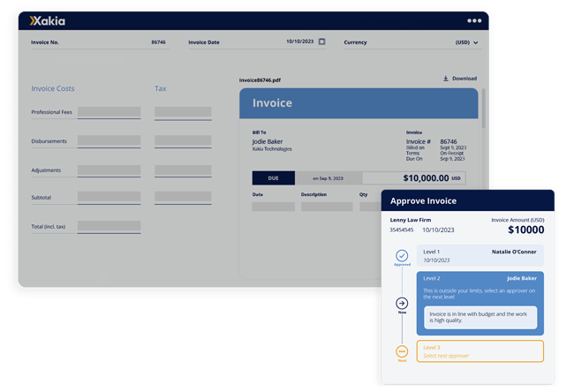Click the DUE label in invoice

click(x=274, y=178)
